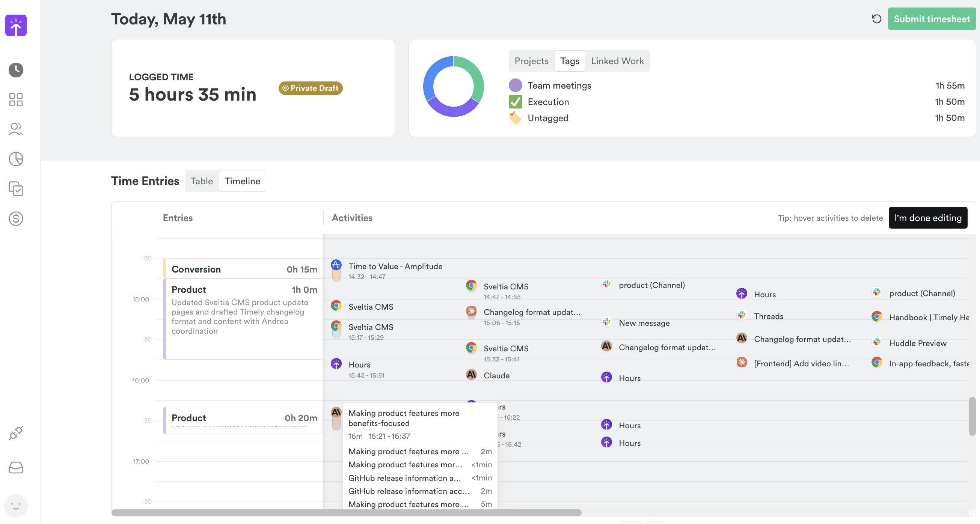The width and height of the screenshot is (980, 524).
Task: Open the Hours clock icon in sidebar
Action: coord(16,69)
